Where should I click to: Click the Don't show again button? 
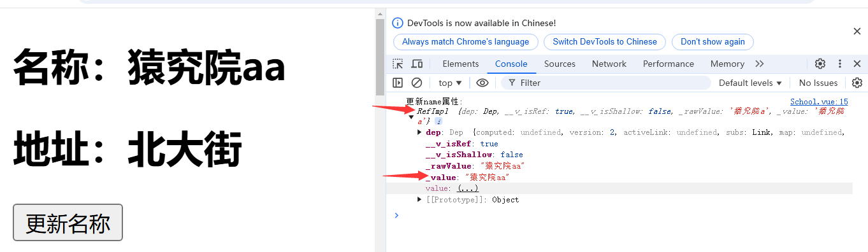[x=712, y=42]
